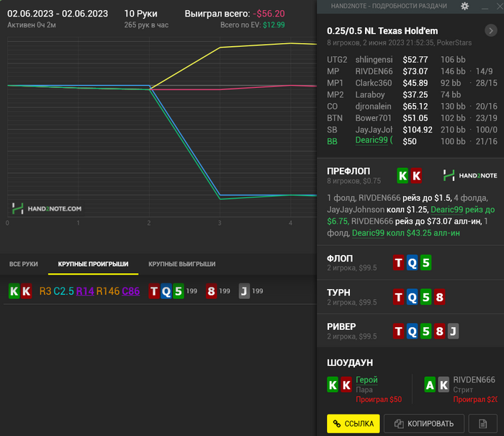Click the Герой link in showdown
This screenshot has width=504, height=436.
point(366,380)
